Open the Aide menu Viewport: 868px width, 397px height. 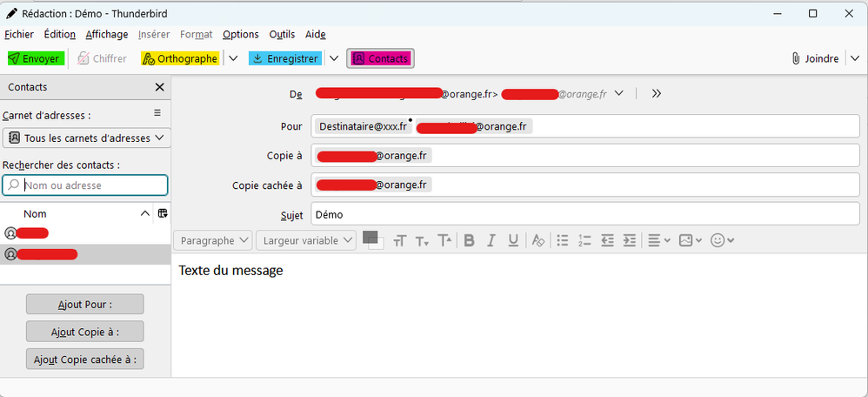pyautogui.click(x=316, y=34)
